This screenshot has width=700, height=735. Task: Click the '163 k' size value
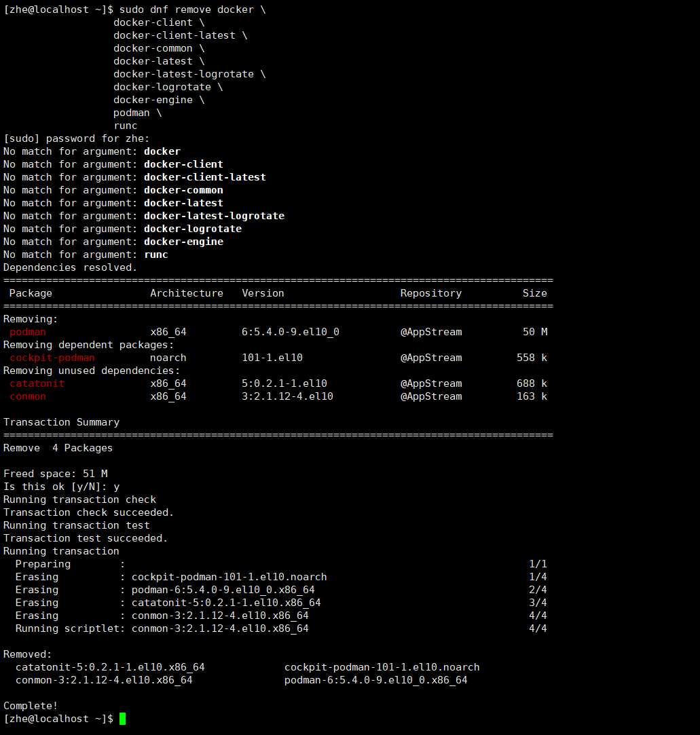click(x=532, y=396)
